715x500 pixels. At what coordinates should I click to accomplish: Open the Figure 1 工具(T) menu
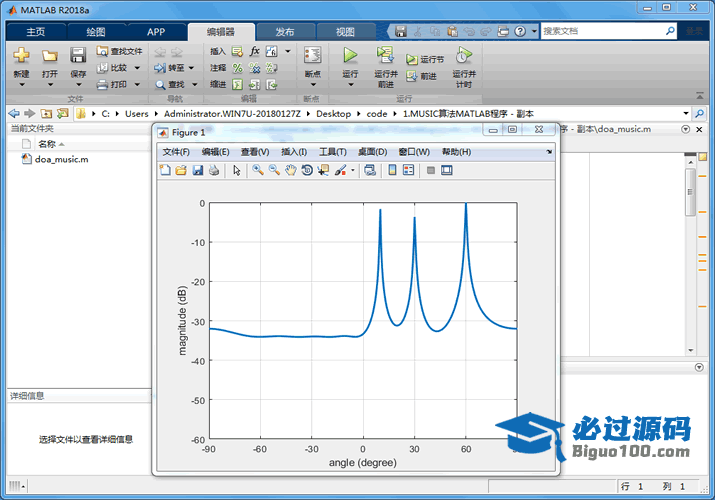point(332,152)
